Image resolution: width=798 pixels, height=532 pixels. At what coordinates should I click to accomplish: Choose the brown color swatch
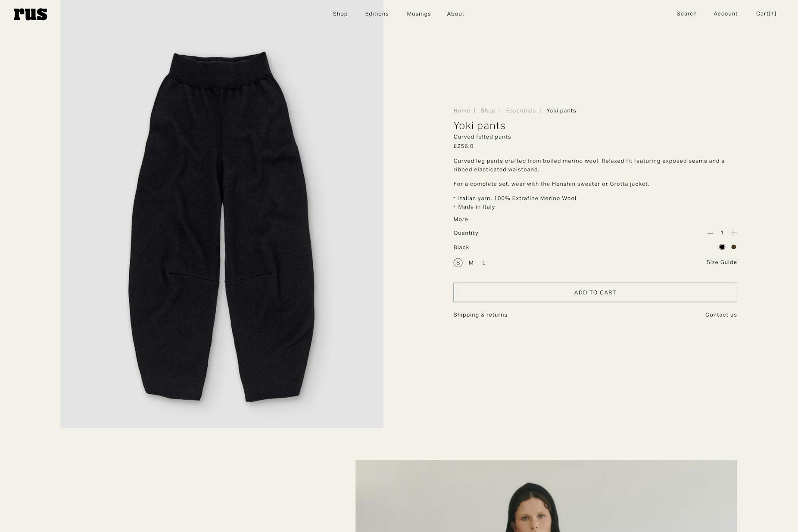coord(734,247)
